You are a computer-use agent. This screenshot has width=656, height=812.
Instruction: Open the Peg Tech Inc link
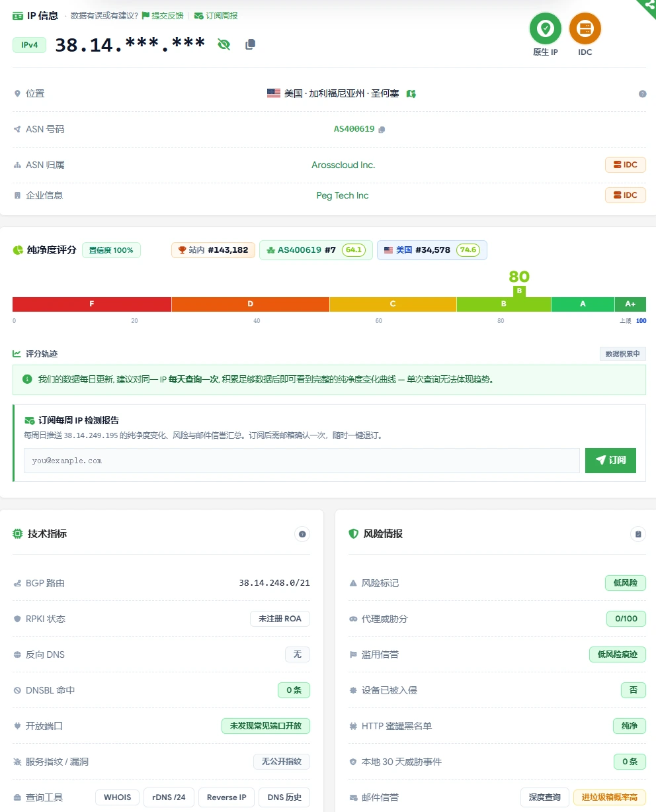(343, 195)
